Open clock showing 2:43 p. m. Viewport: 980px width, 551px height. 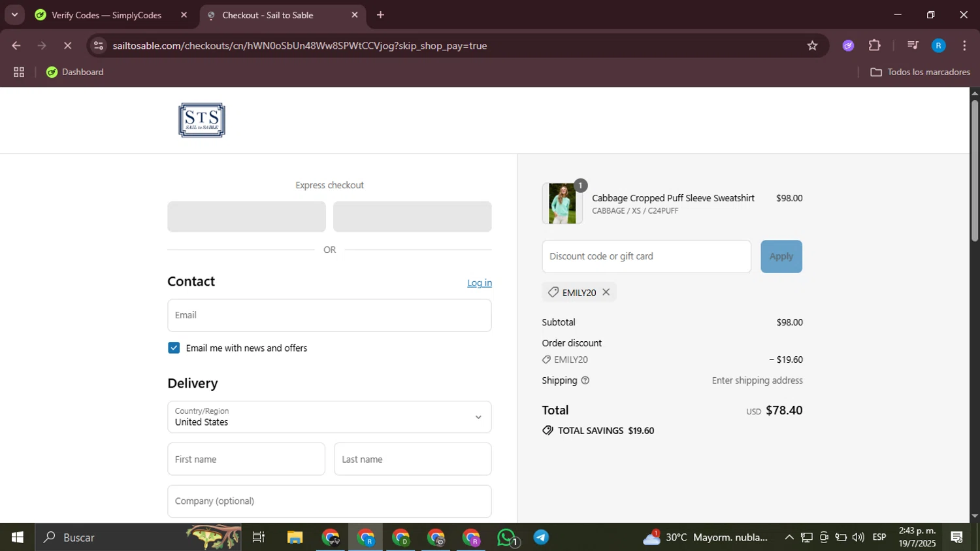[x=917, y=537]
